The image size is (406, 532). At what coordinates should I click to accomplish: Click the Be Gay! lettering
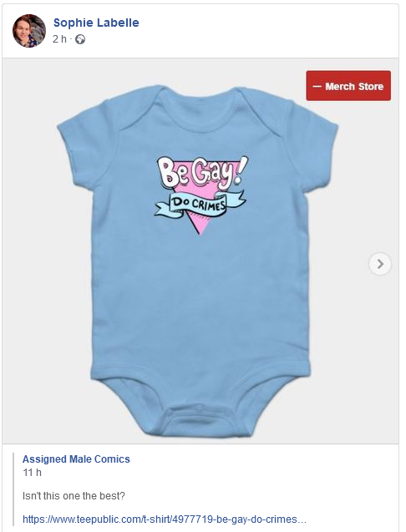point(201,173)
